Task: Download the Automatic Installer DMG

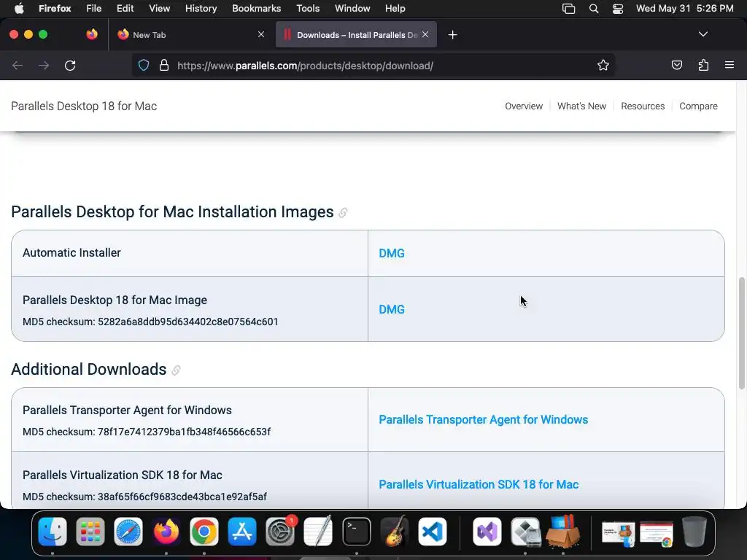Action: tap(392, 253)
